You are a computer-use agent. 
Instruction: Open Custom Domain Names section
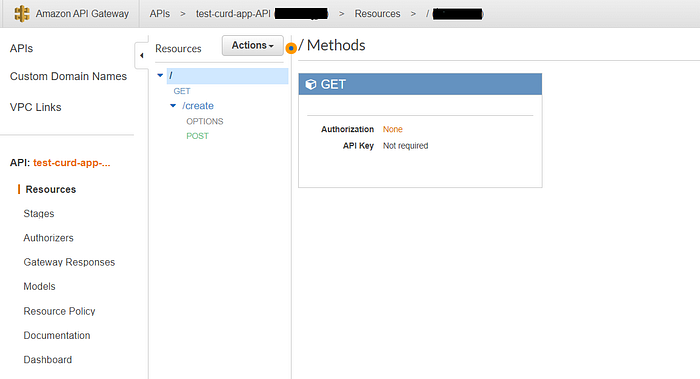pyautogui.click(x=68, y=76)
